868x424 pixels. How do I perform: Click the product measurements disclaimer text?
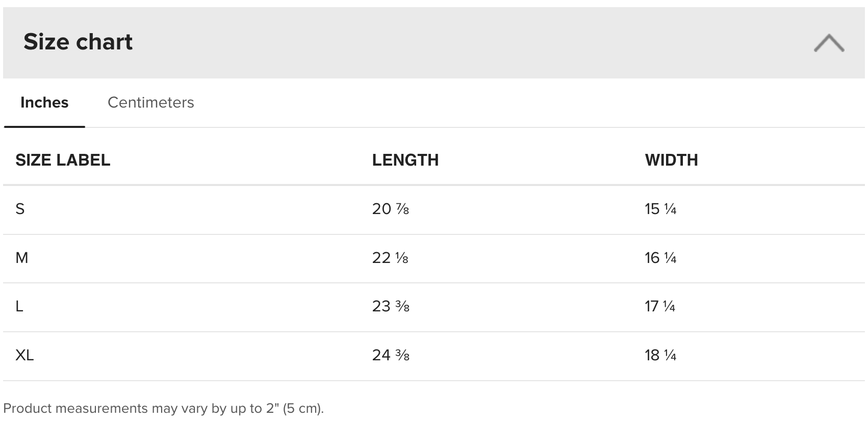point(163,409)
